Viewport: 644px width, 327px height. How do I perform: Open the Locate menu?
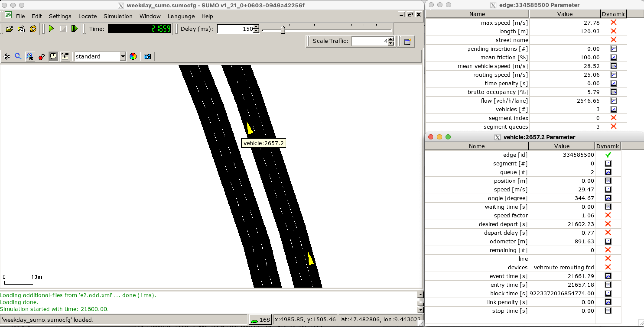88,16
